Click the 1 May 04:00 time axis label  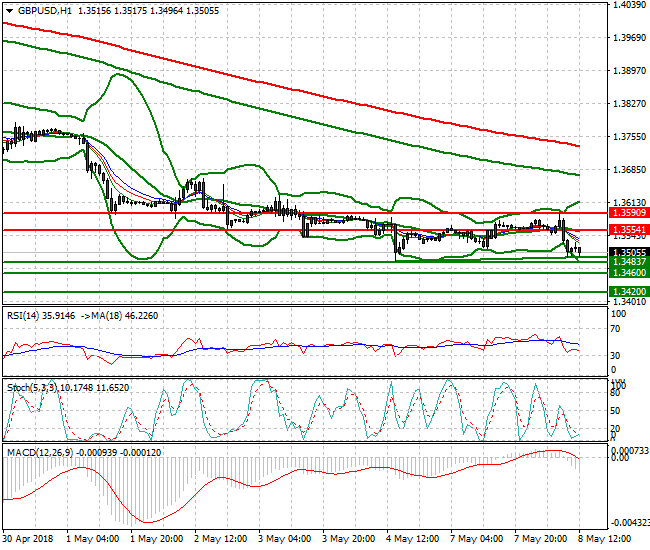93,539
